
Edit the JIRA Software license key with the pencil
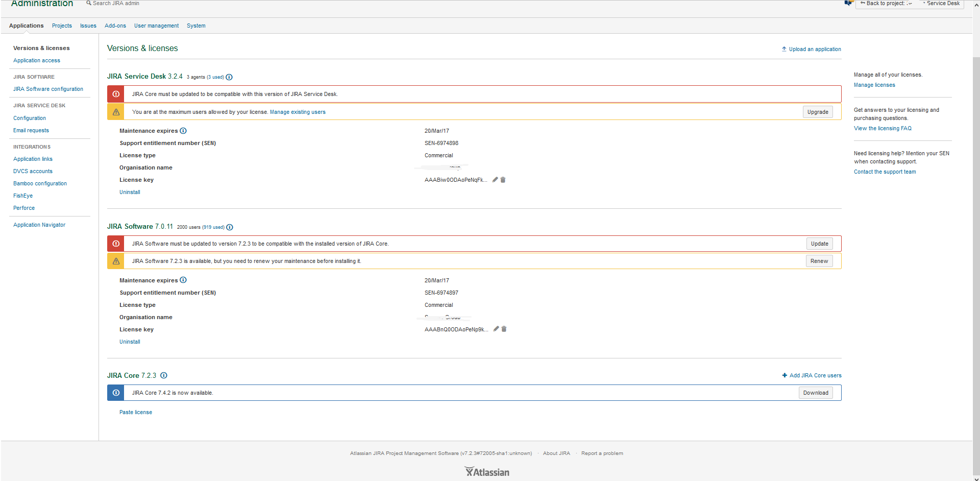click(496, 329)
